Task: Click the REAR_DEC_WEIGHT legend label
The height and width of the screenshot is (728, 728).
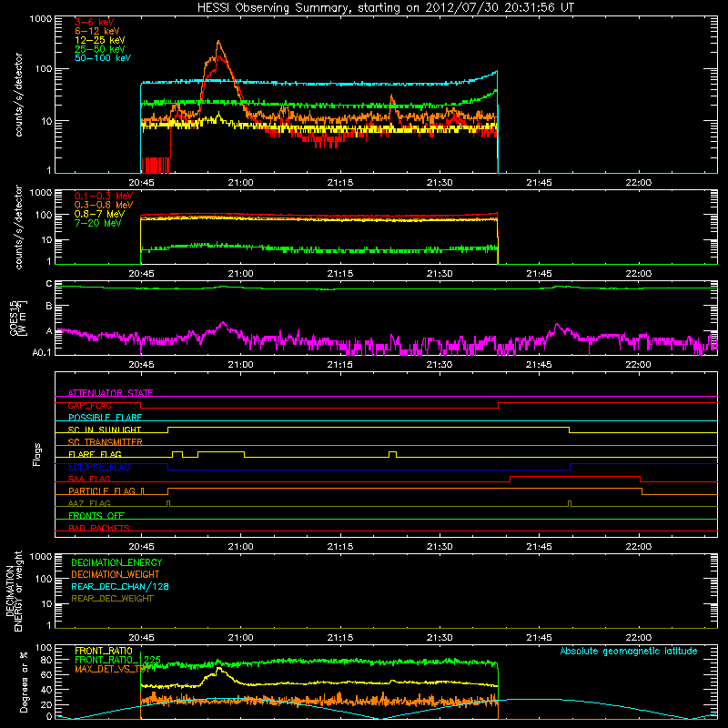Action: [112, 599]
